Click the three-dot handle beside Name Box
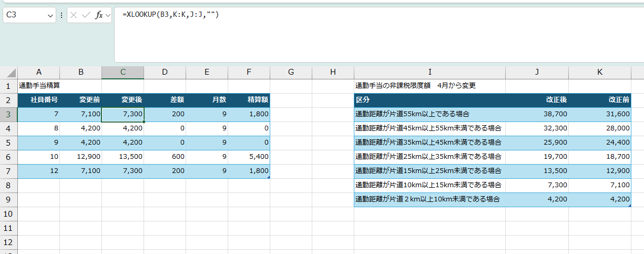The width and height of the screenshot is (644, 254). 62,16
